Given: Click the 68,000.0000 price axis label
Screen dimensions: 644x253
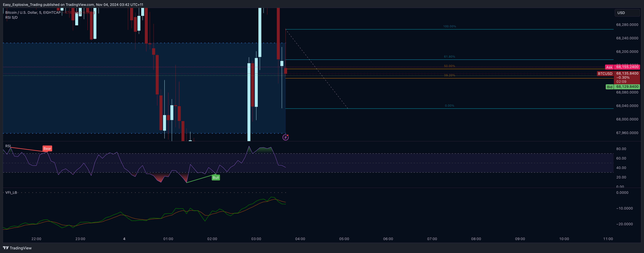Looking at the screenshot, I should (627, 119).
